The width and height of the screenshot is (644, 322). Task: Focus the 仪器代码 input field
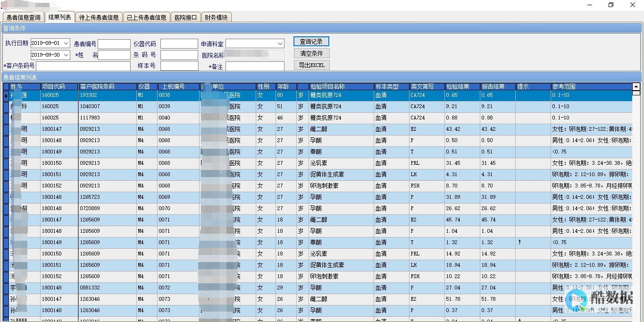179,44
